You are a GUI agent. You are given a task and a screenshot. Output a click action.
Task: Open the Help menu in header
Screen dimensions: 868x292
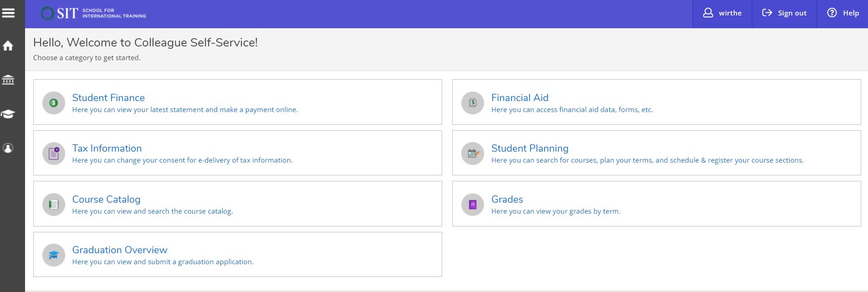843,13
